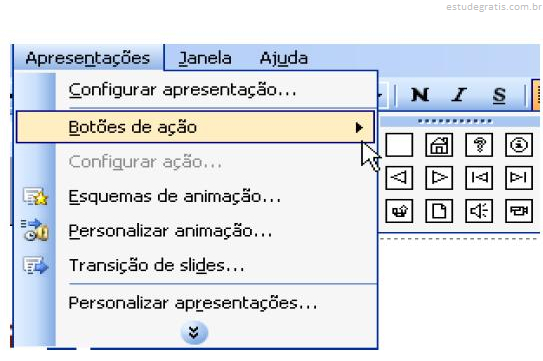This screenshot has width=543, height=361.
Task: Select the Help action button
Action: pos(479,145)
